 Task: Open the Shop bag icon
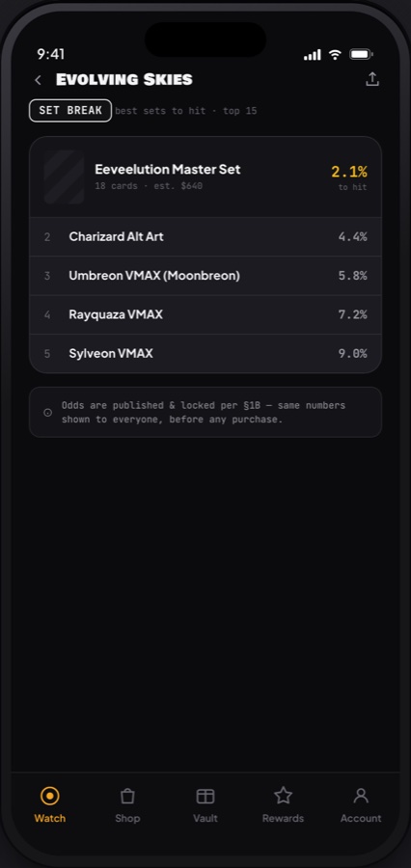click(127, 796)
